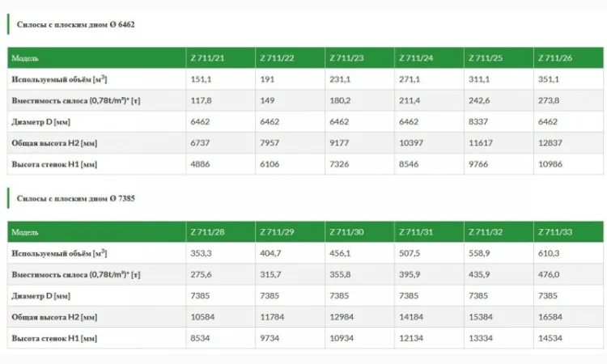Screen dimensions: 607x364
Task: Click the heading 'Силосы с плоским дном Ø 6462'
Action: [x=75, y=25]
